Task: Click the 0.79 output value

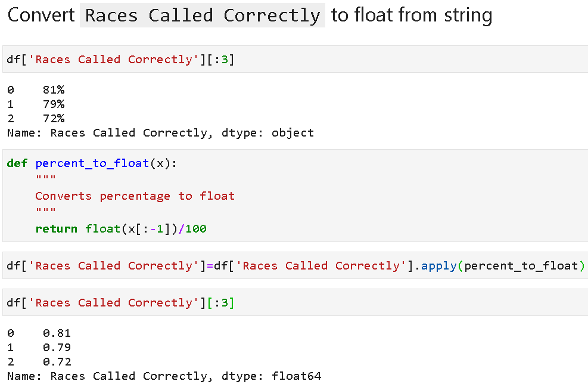Action: click(57, 348)
